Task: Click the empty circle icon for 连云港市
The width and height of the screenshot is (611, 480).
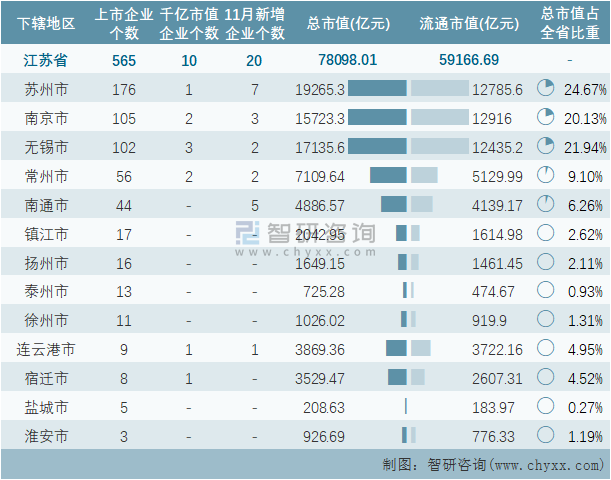Action: pos(545,349)
